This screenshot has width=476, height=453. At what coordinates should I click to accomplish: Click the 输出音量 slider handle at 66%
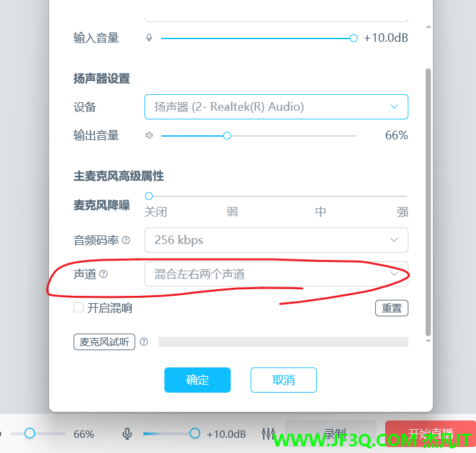(x=227, y=136)
